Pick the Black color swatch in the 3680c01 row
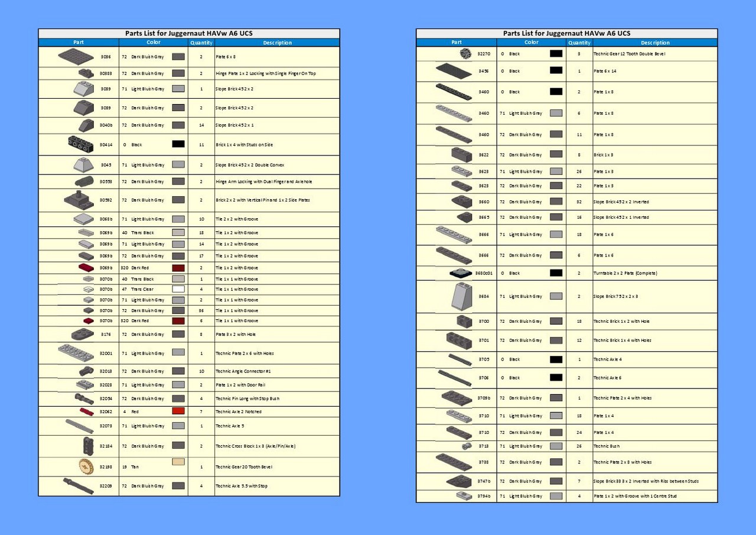 pos(556,273)
